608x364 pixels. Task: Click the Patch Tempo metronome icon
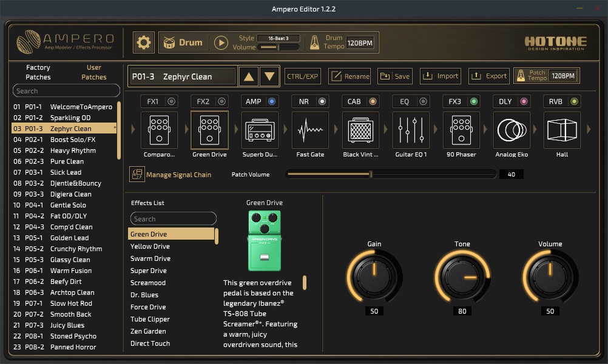[521, 76]
